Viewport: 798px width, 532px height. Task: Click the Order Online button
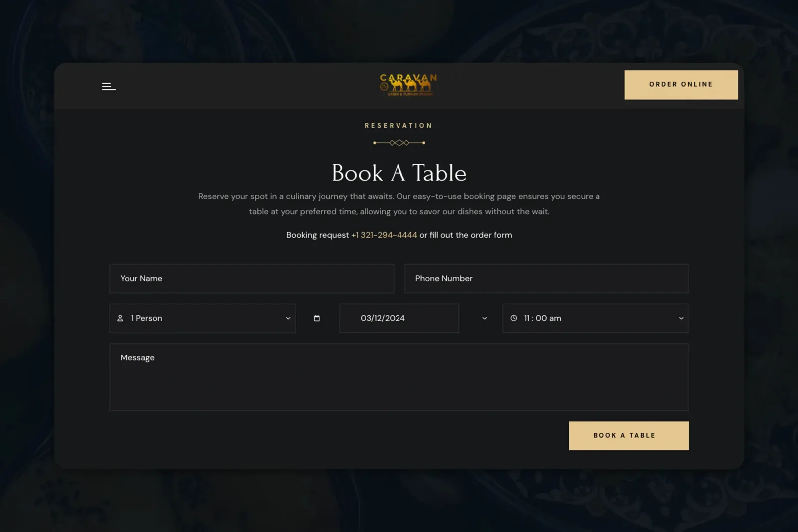[x=681, y=85]
